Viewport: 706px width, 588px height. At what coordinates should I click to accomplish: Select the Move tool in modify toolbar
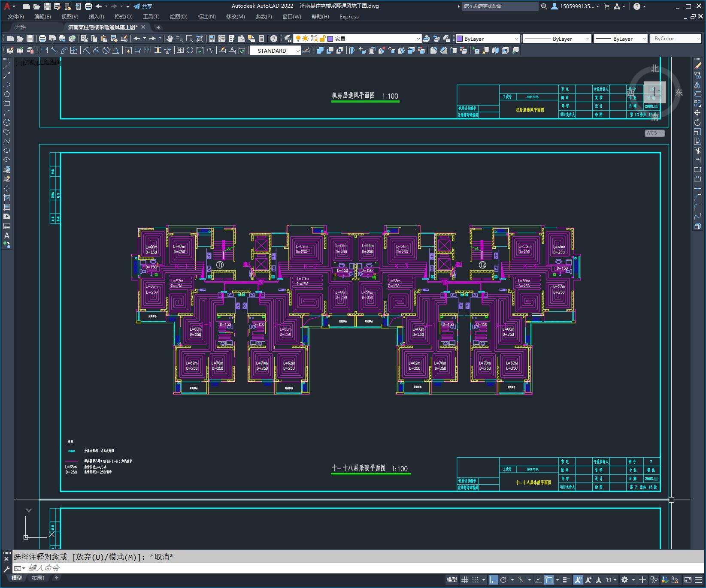697,113
